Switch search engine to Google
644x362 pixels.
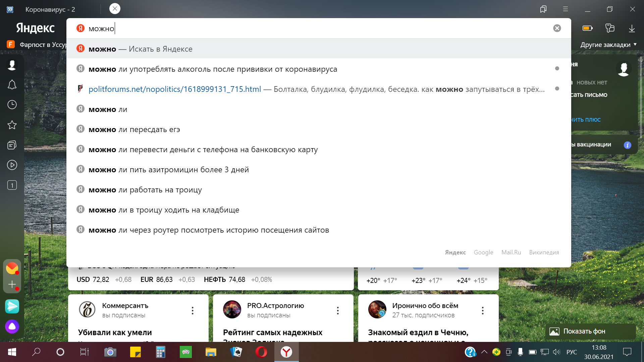(x=483, y=252)
